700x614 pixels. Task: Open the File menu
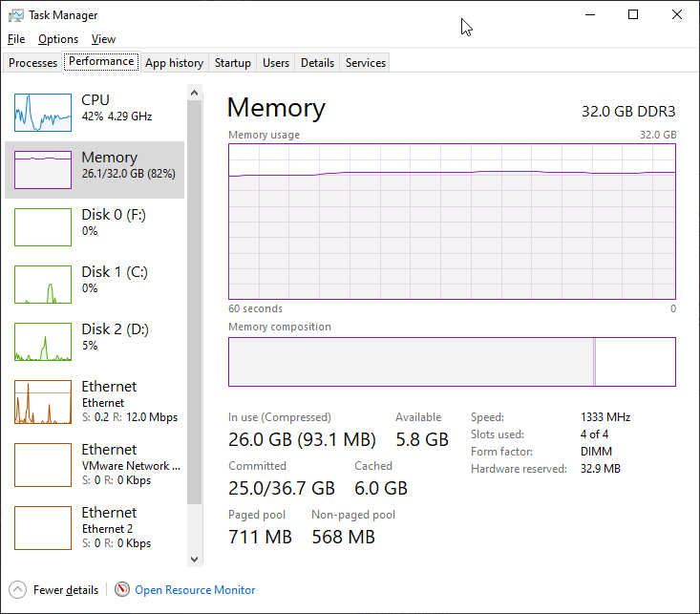tap(16, 39)
